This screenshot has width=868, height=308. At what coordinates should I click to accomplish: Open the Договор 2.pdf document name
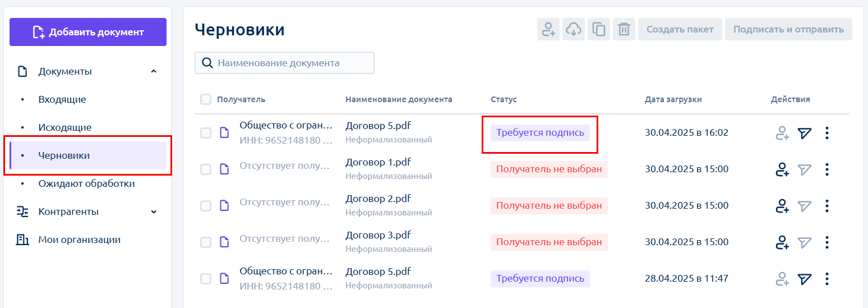[378, 199]
